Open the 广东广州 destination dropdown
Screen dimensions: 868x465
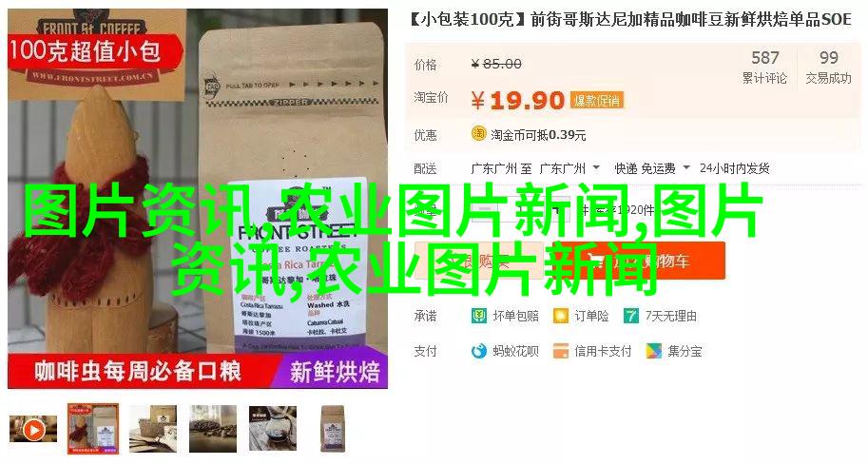pyautogui.click(x=569, y=168)
